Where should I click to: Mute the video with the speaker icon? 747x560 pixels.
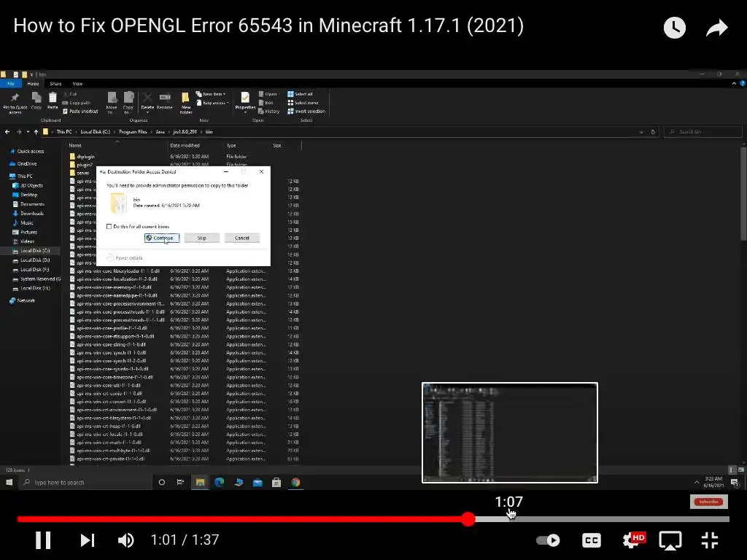125,540
